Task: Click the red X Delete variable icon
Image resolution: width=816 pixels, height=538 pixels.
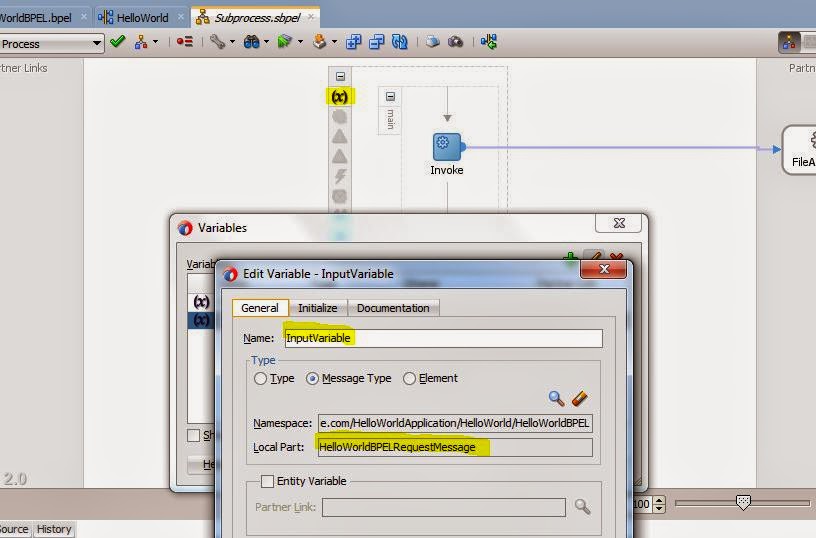Action: coord(617,256)
